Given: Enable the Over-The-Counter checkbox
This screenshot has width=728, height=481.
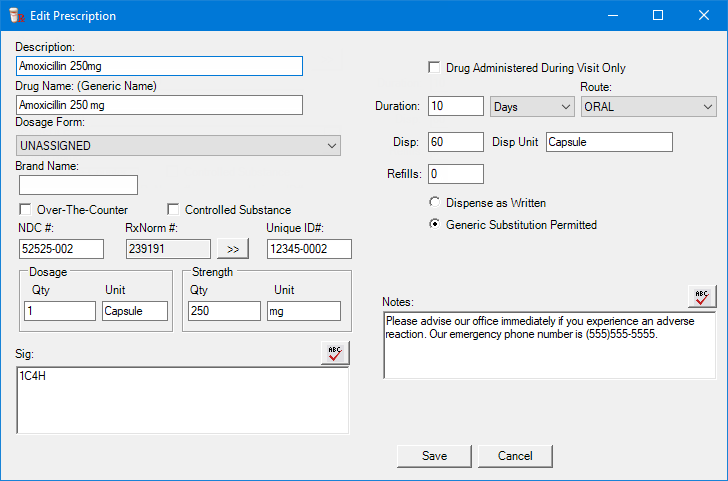Looking at the screenshot, I should tap(26, 210).
